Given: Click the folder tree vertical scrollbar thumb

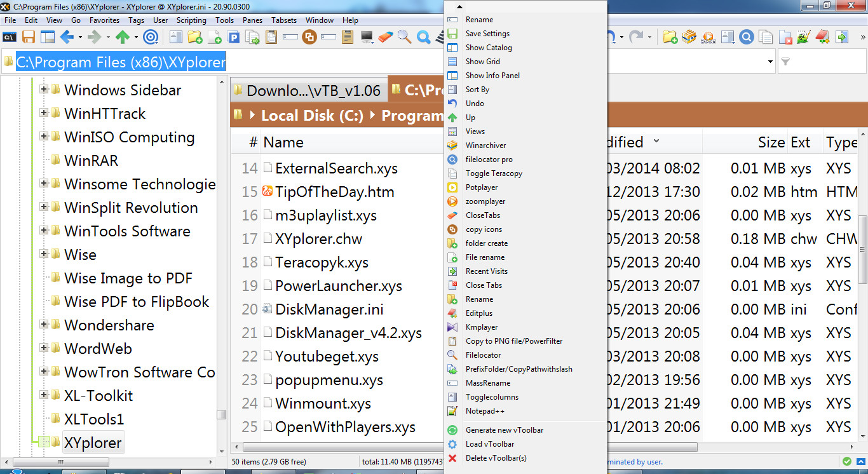Looking at the screenshot, I should pos(221,414).
